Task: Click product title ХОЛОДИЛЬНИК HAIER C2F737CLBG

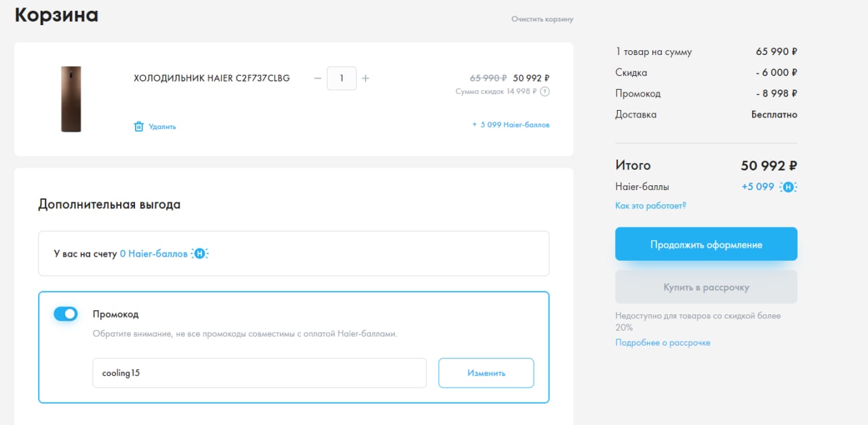Action: [212, 78]
